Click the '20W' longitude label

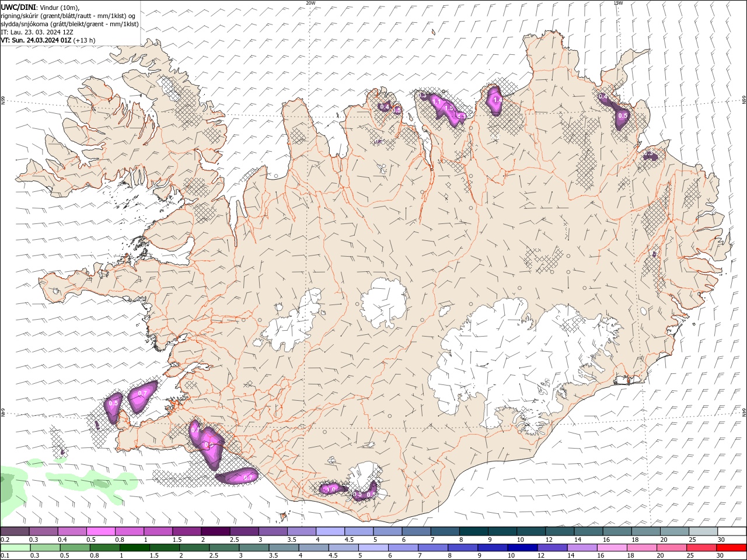310,3
